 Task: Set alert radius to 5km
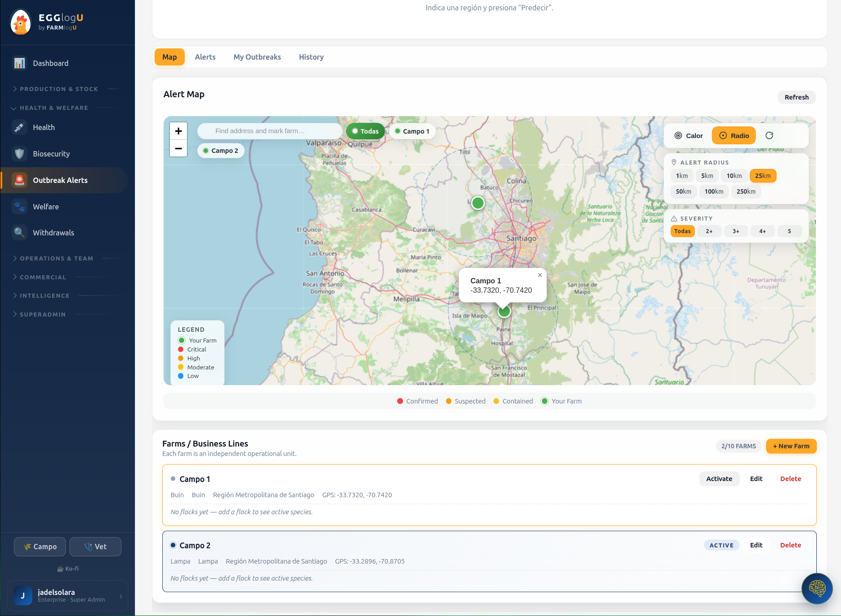(707, 176)
